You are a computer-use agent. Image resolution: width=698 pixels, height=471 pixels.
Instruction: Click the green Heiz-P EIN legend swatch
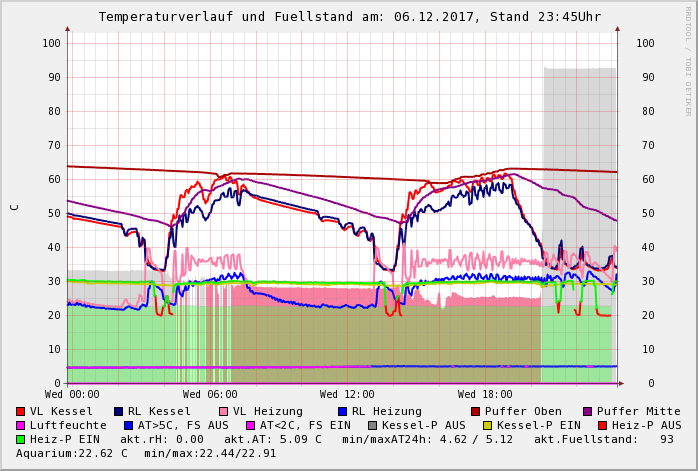tap(21, 439)
